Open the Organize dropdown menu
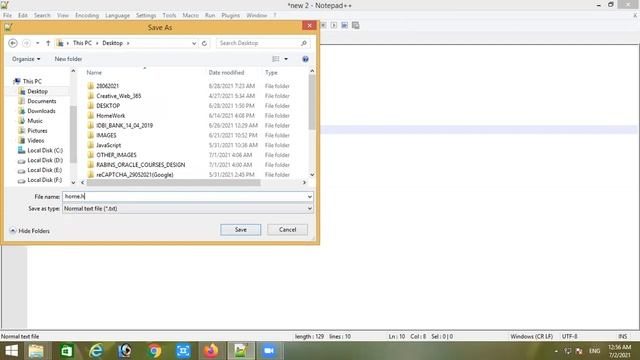The width and height of the screenshot is (640, 360). click(26, 59)
